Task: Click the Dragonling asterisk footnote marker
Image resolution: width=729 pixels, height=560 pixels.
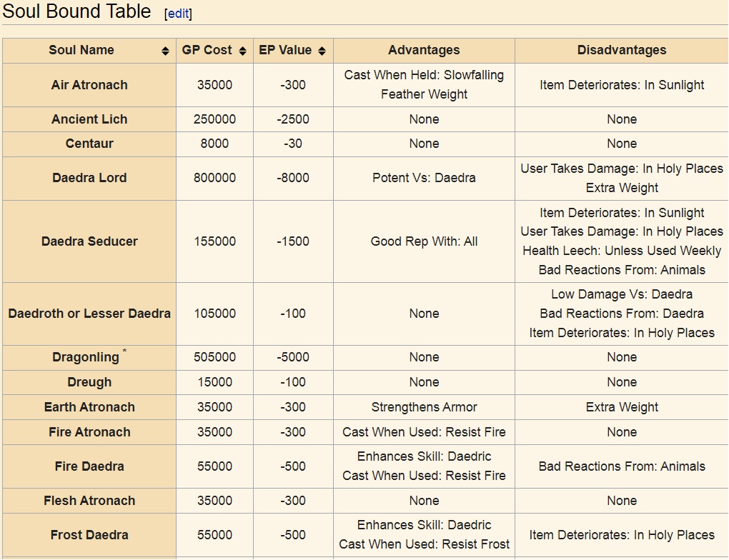Action: [x=124, y=351]
